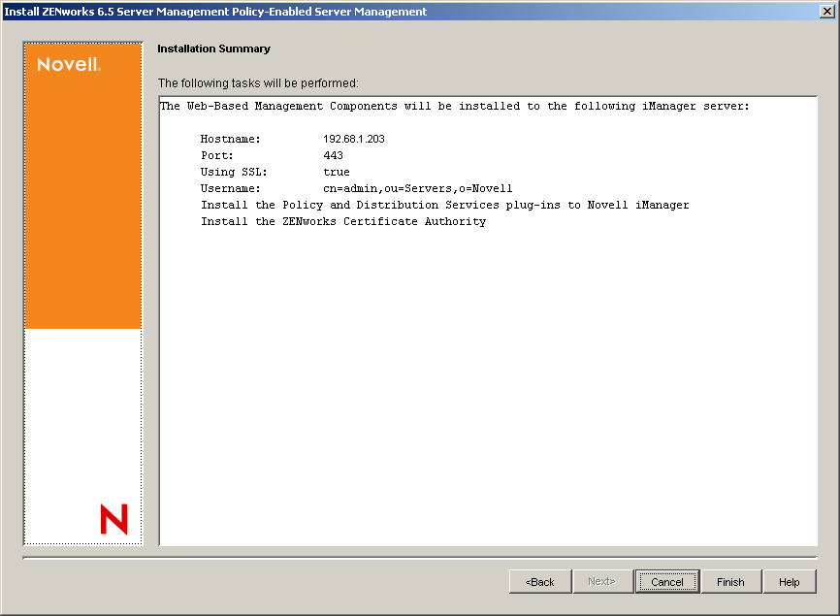The height and width of the screenshot is (616, 840).
Task: Click the Novell wordmark in the orange panel
Action: 69,65
